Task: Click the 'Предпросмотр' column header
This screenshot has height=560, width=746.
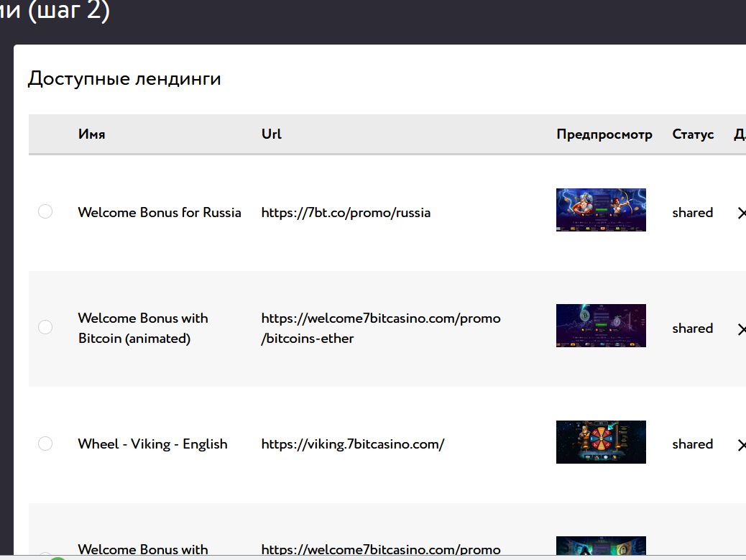Action: click(604, 134)
